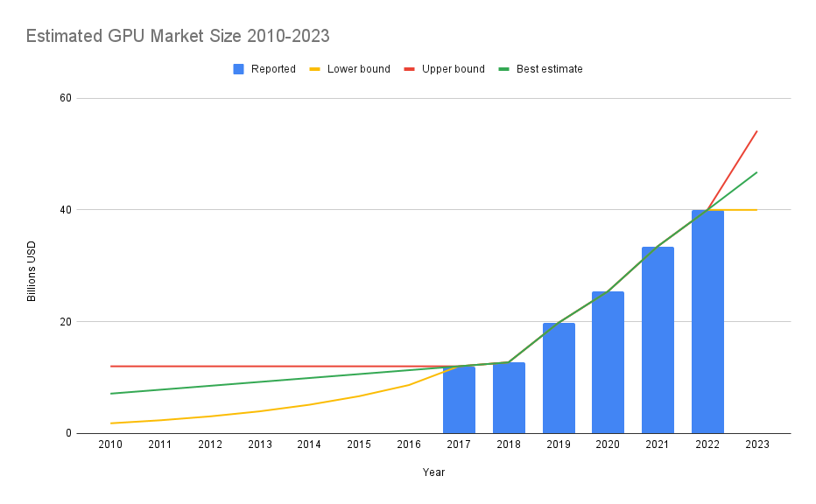Click the yellow Lower bound legend marker

315,69
